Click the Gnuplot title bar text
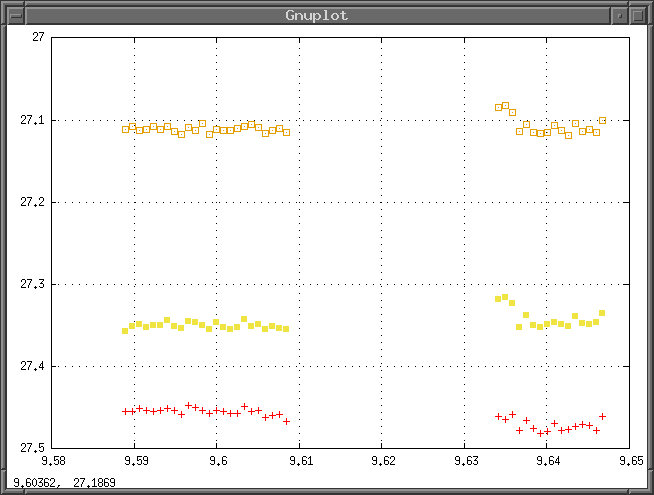The image size is (654, 495). click(x=316, y=15)
